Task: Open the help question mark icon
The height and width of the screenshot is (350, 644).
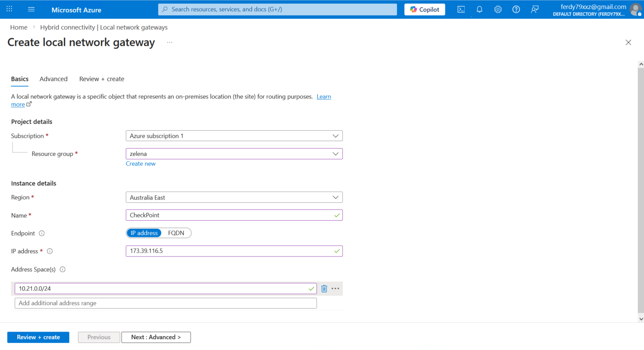Action: click(x=516, y=9)
